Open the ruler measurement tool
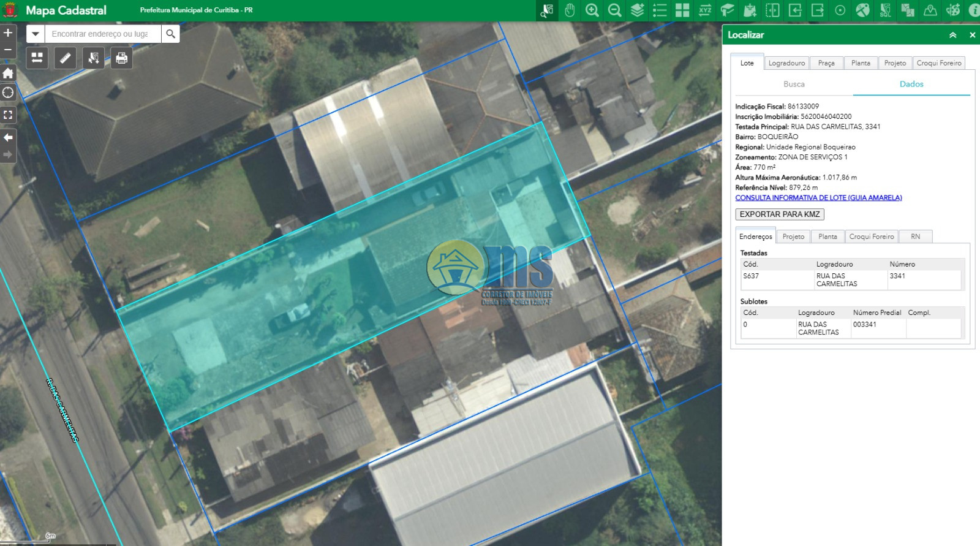This screenshot has height=546, width=980. pos(65,58)
